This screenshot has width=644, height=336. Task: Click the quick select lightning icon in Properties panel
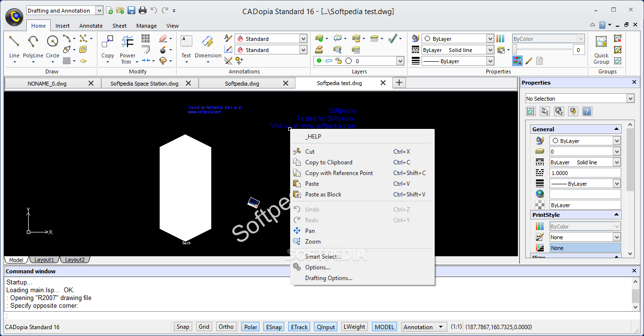(x=573, y=111)
